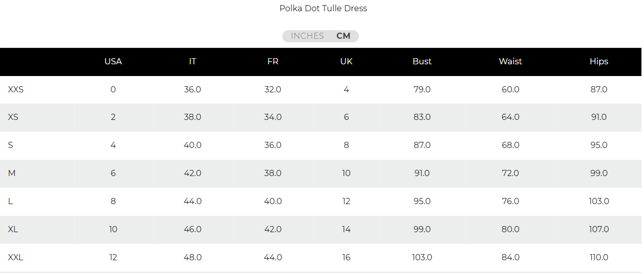Click the Bust column header

422,61
